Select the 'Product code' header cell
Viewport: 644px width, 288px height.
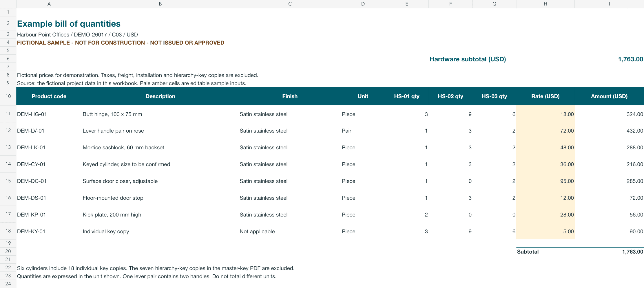click(x=49, y=96)
